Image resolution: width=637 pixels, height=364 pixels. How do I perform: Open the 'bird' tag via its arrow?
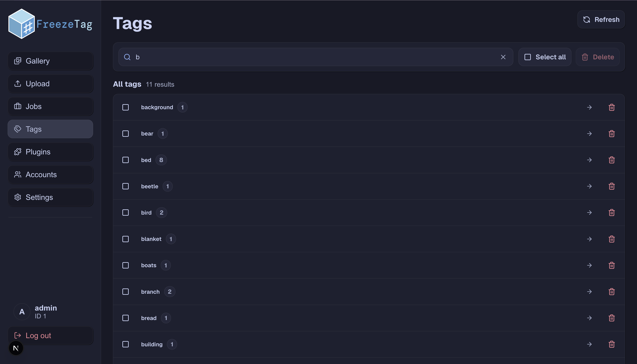589,213
